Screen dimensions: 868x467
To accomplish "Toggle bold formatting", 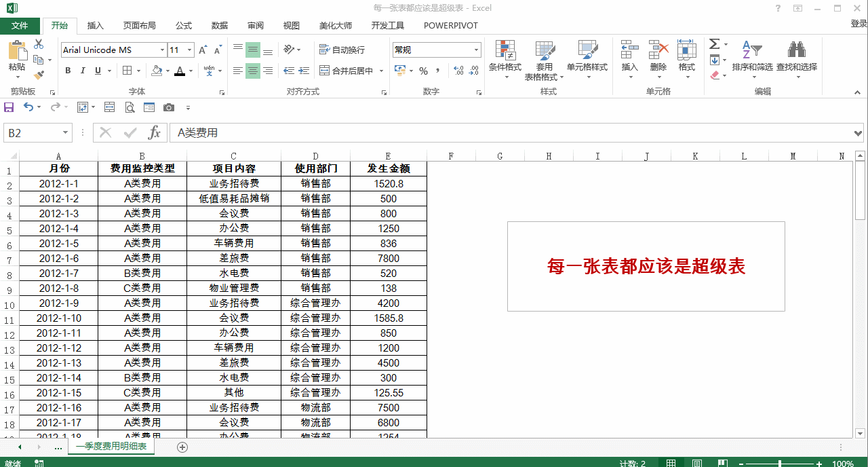I will click(x=68, y=71).
